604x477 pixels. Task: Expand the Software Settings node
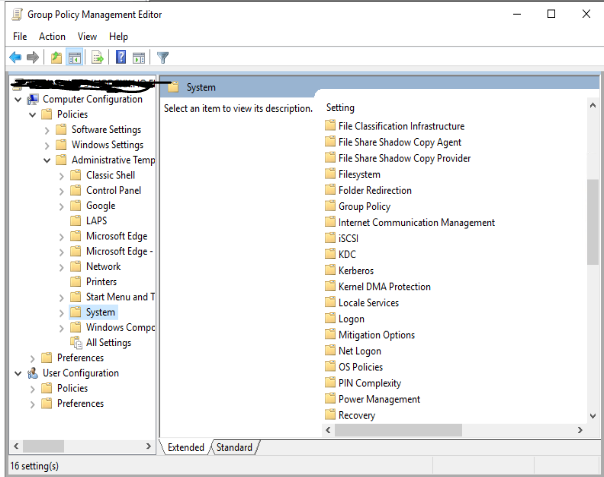point(47,130)
